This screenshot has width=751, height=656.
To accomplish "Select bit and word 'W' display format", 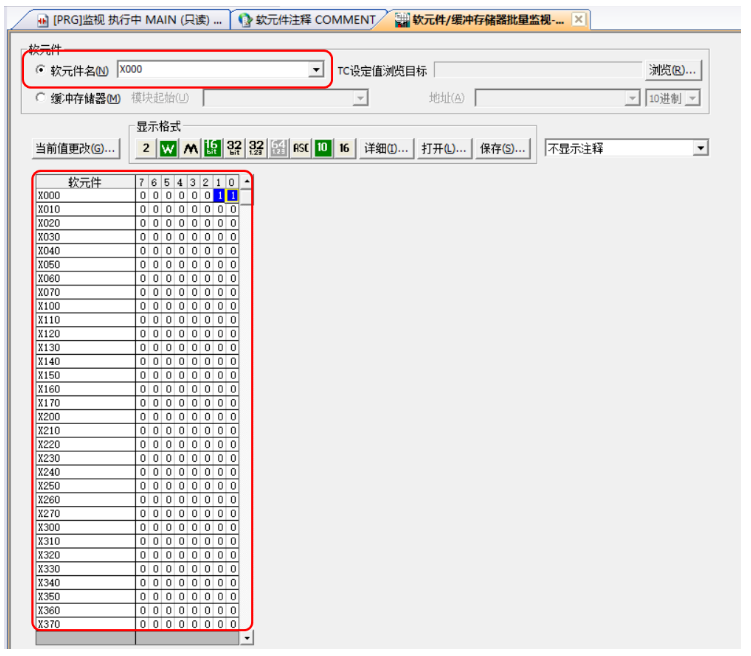I will [168, 148].
